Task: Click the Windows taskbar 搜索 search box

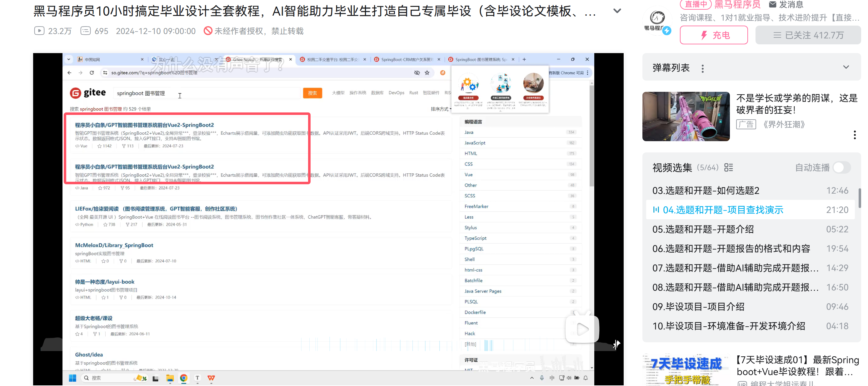Action: coord(115,378)
